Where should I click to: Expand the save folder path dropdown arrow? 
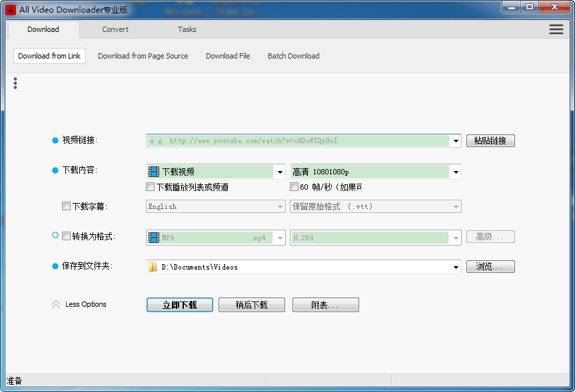point(456,267)
